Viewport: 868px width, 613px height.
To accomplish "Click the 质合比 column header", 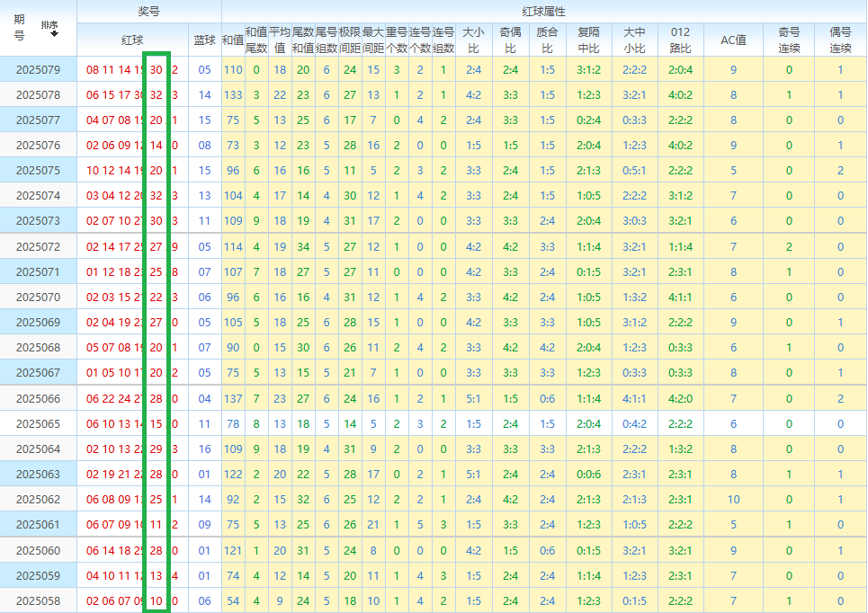I will coord(547,40).
